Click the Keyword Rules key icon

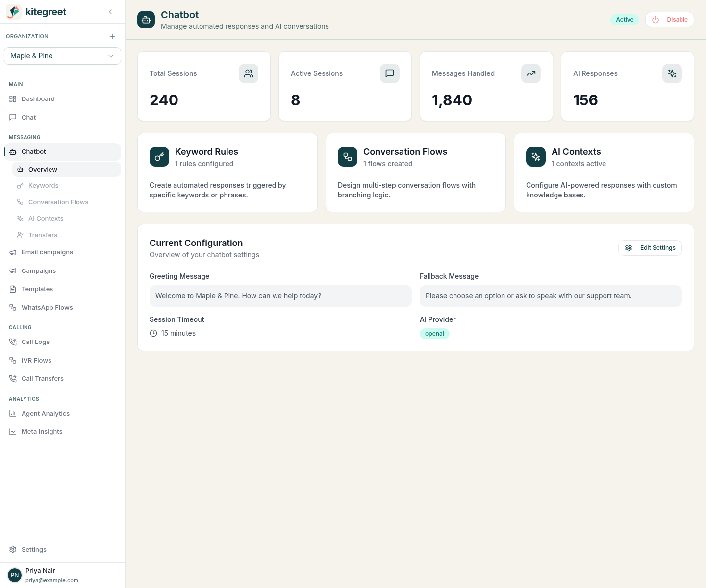(159, 157)
